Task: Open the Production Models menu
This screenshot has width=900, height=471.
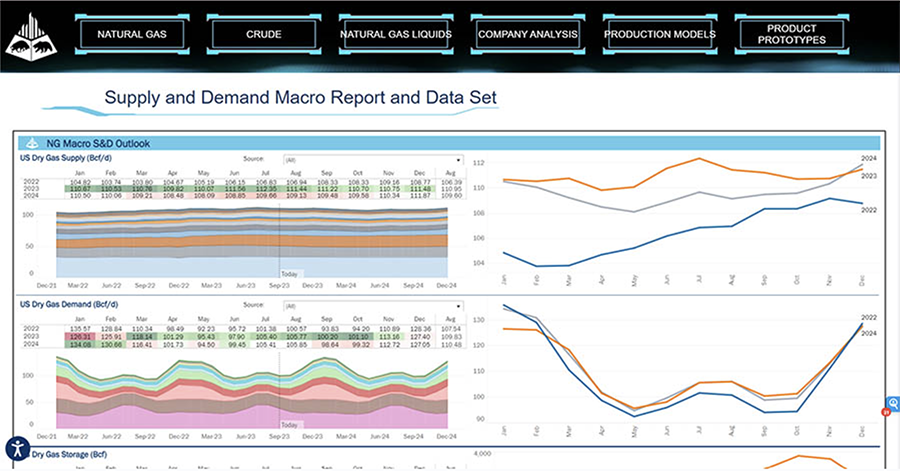Action: click(660, 34)
